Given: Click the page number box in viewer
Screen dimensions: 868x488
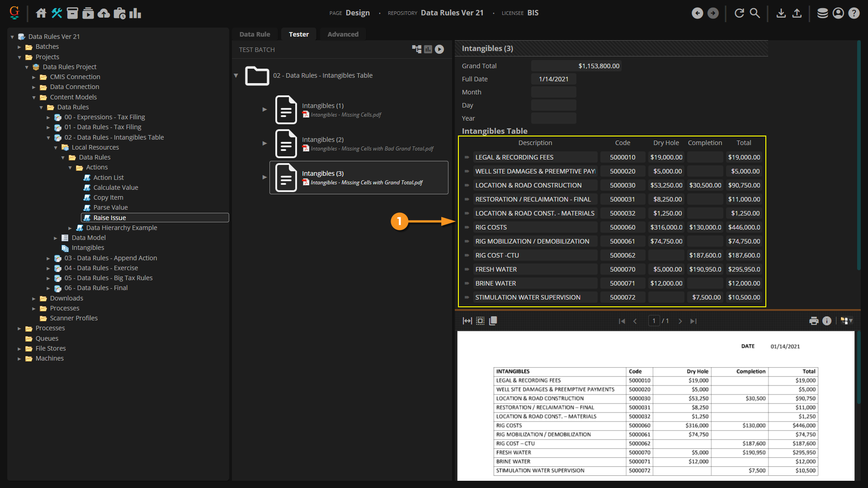Looking at the screenshot, I should 654,321.
